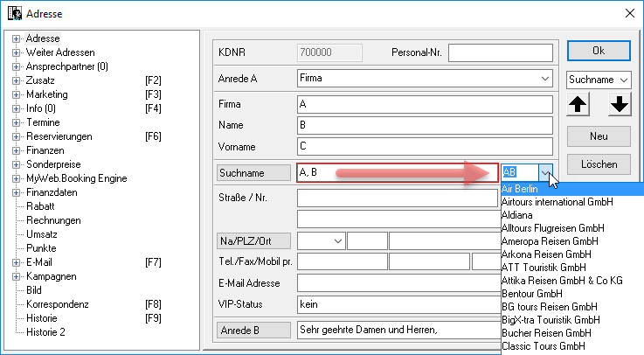
Task: Select Bild in the tree
Action: [x=34, y=290]
